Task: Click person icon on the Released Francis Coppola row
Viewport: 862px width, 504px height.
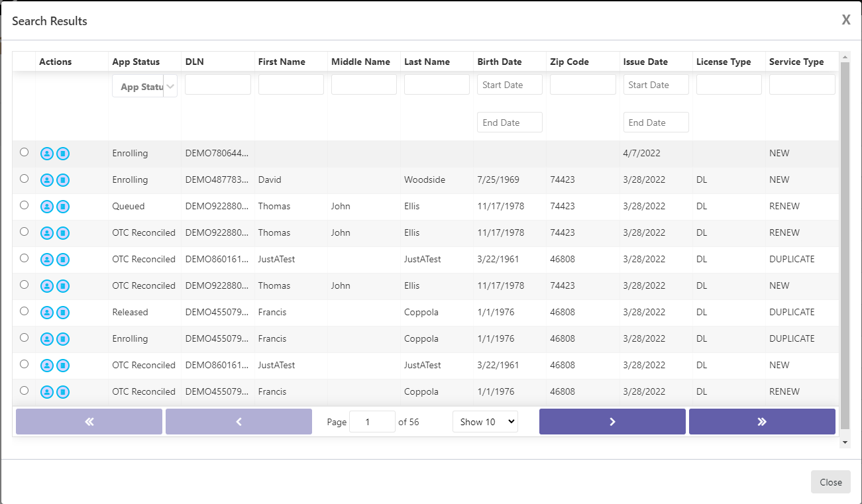Action: click(x=46, y=312)
